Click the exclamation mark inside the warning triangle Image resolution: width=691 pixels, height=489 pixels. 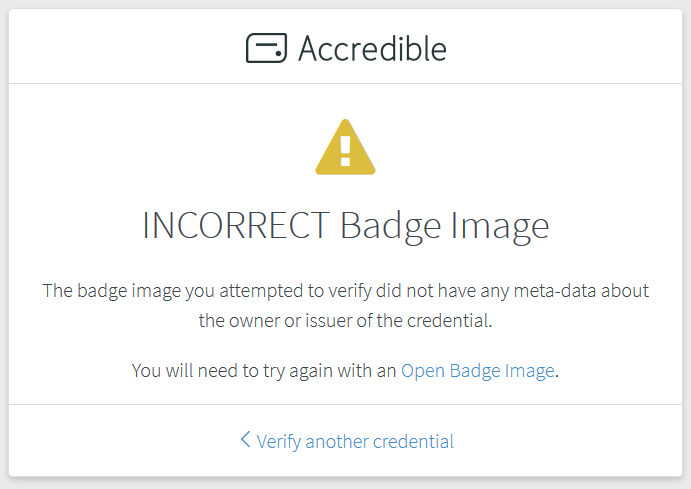[346, 151]
